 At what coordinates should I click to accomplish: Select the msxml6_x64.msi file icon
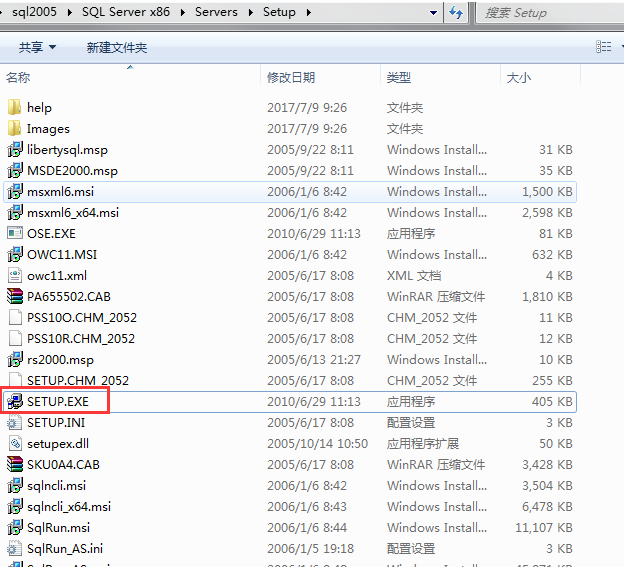(15, 212)
